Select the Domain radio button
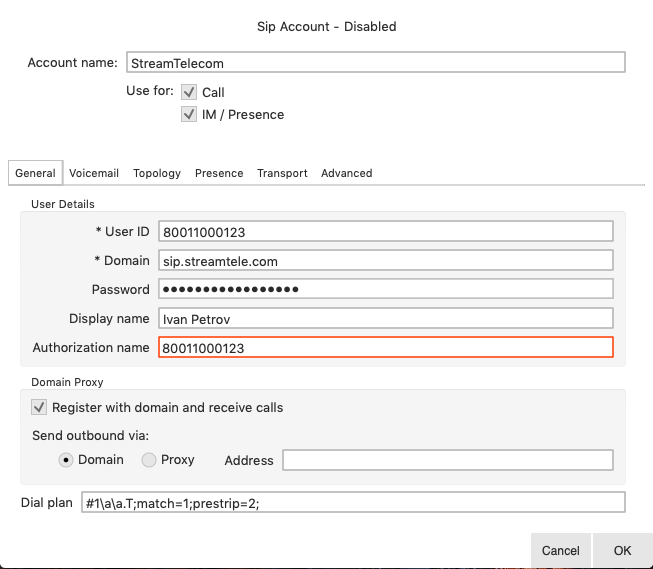This screenshot has width=653, height=569. (x=66, y=460)
